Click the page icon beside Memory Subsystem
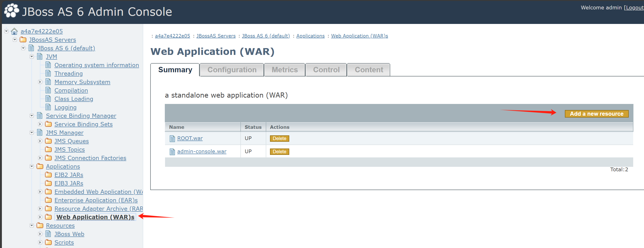644x248 pixels. coord(48,82)
